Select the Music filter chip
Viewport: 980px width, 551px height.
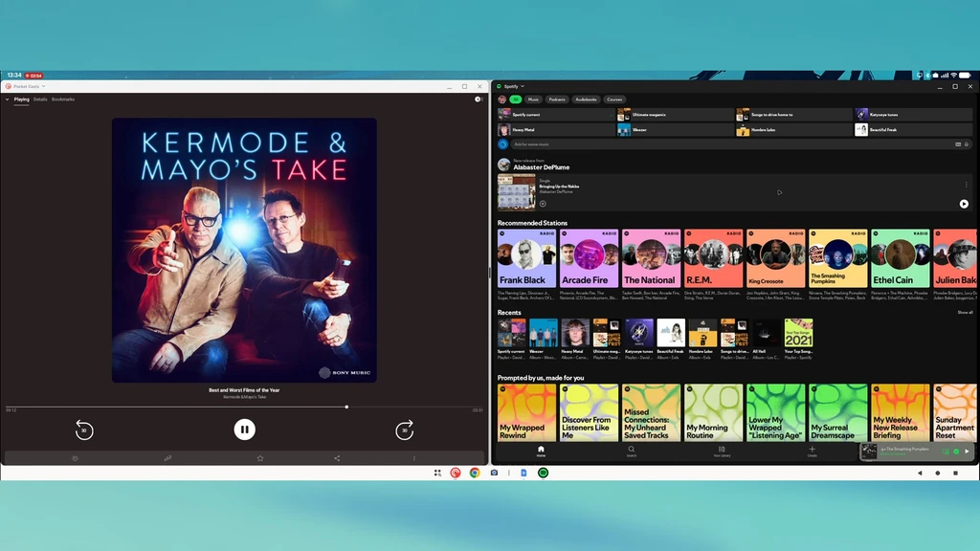pyautogui.click(x=533, y=99)
